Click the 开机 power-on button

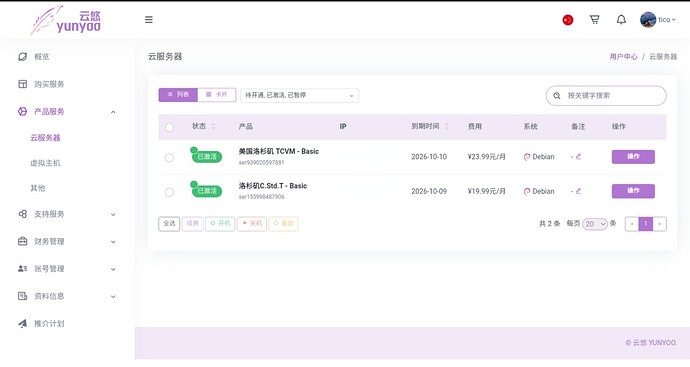pos(220,224)
